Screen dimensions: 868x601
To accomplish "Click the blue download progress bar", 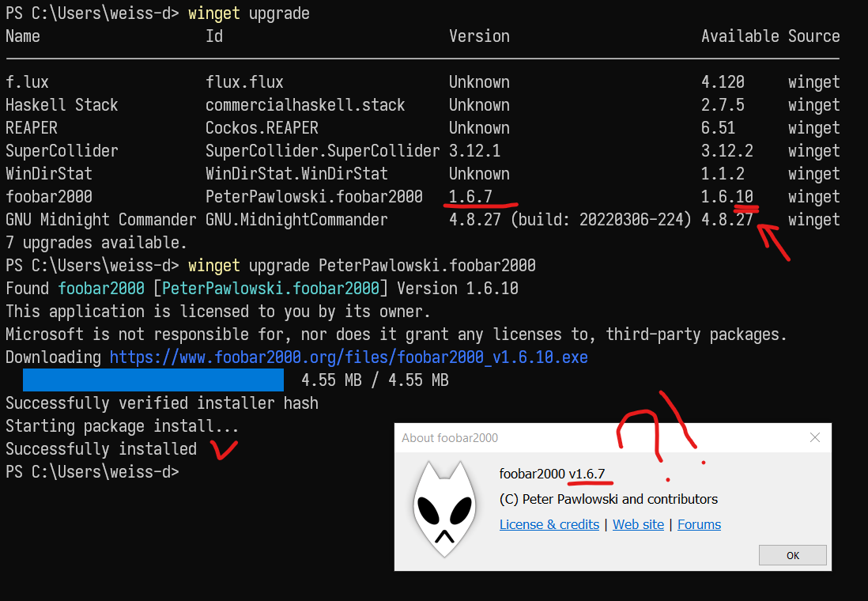I will click(x=153, y=380).
